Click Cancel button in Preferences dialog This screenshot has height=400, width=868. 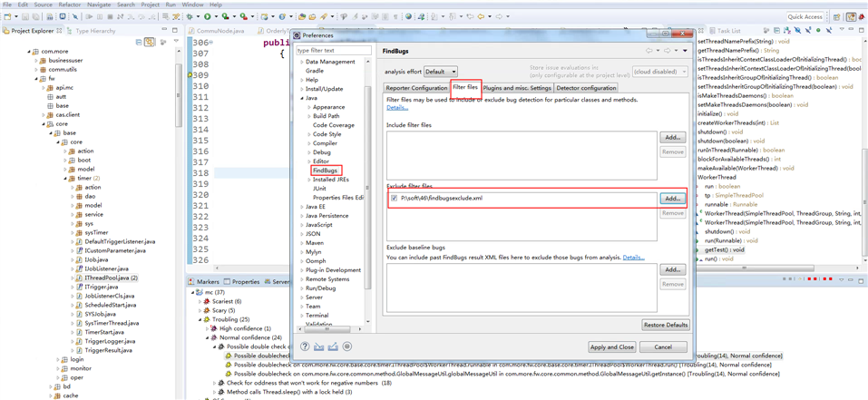[663, 346]
